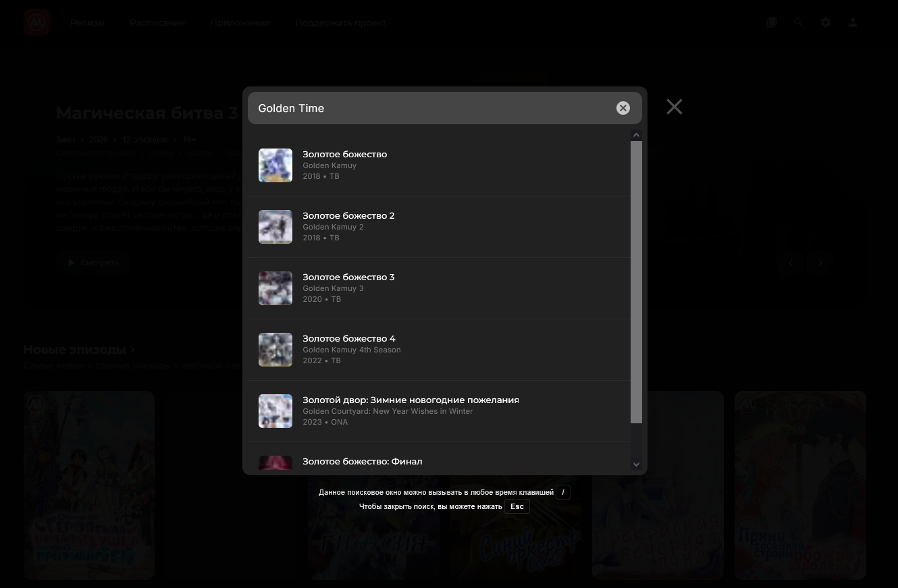Close the search dialog with the X
This screenshot has width=898, height=588.
674,107
